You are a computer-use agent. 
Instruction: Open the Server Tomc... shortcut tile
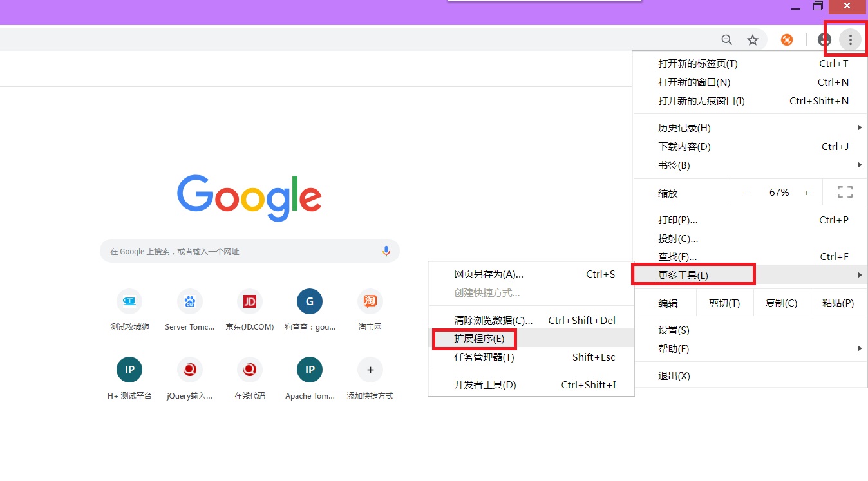click(190, 310)
